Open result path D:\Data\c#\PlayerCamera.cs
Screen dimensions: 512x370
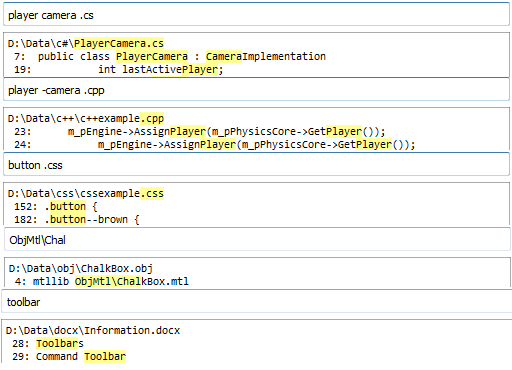[86, 44]
